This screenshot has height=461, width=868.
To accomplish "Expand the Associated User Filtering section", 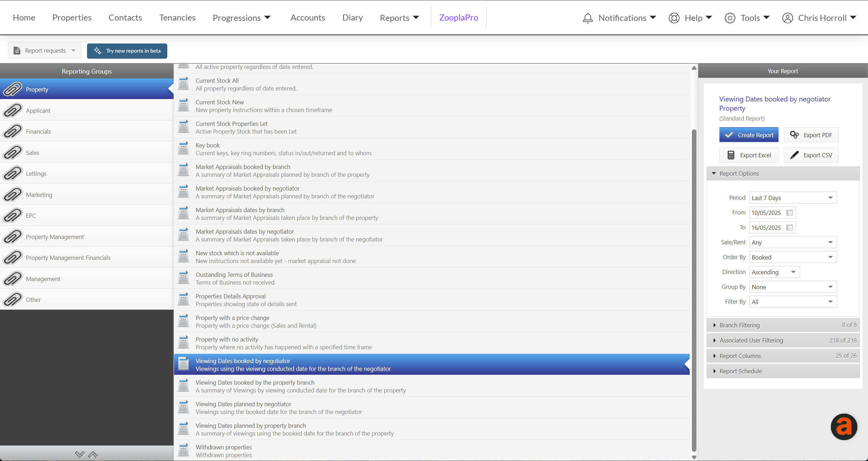I will (783, 340).
